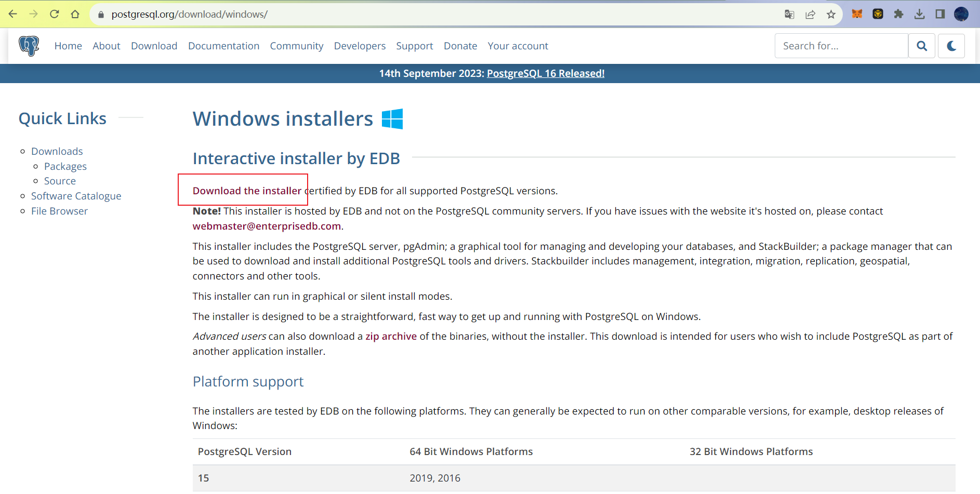This screenshot has width=980, height=494.
Task: Click the 32 Bit Windows Platforms header
Action: point(751,451)
